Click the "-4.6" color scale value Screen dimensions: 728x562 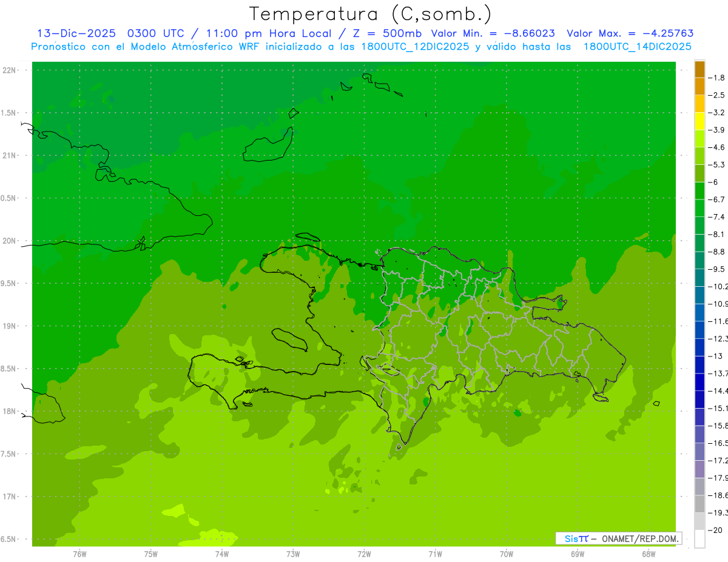click(716, 147)
